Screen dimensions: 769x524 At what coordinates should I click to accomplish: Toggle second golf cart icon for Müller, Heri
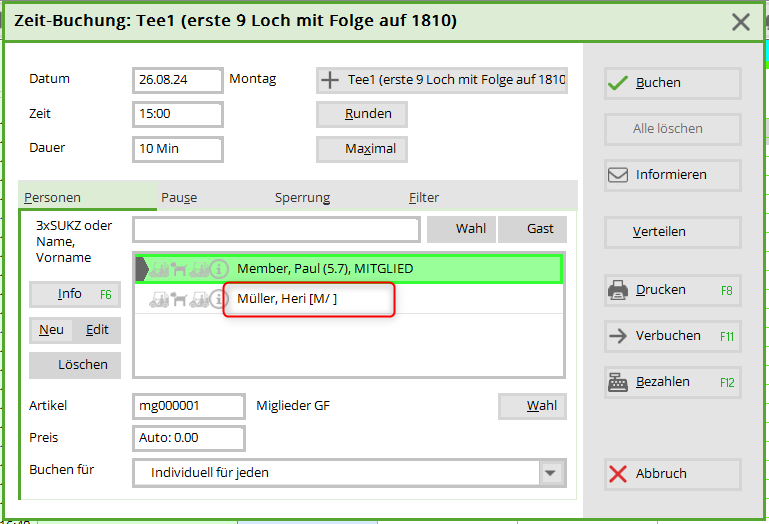point(199,299)
